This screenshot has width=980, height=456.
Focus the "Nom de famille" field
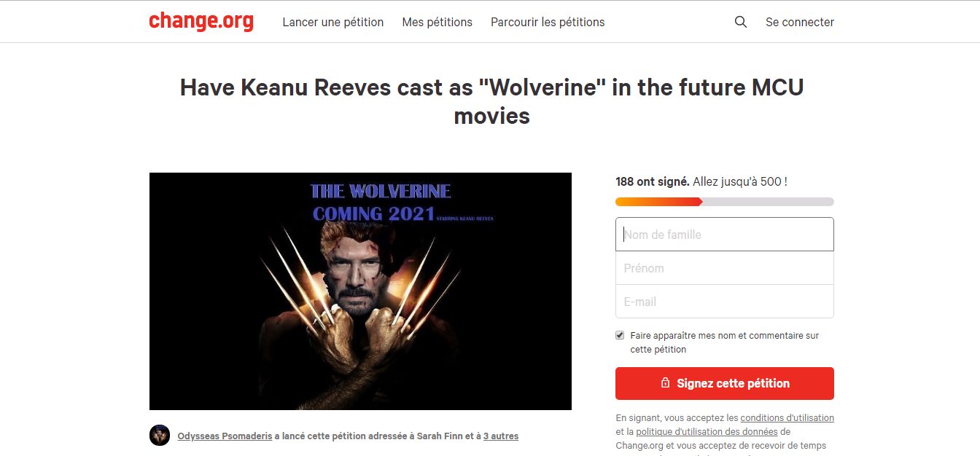[724, 235]
